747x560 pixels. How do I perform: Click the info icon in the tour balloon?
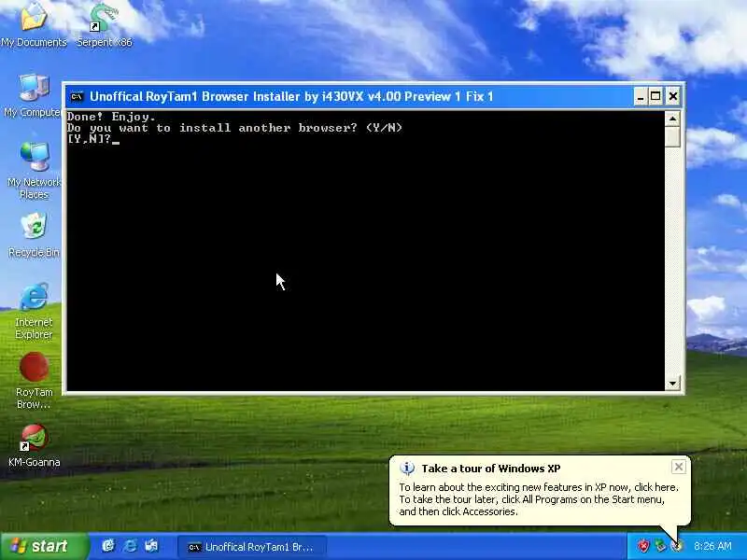coord(407,469)
